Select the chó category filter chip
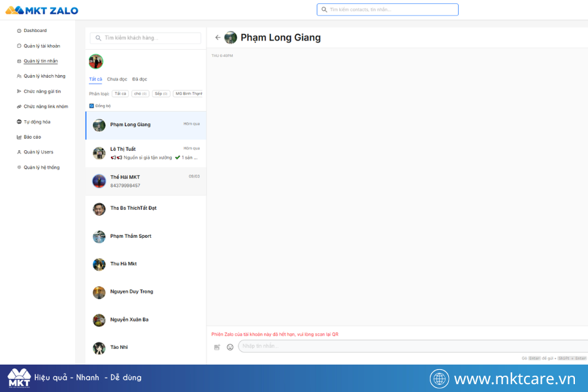This screenshot has height=392, width=588. [x=140, y=94]
